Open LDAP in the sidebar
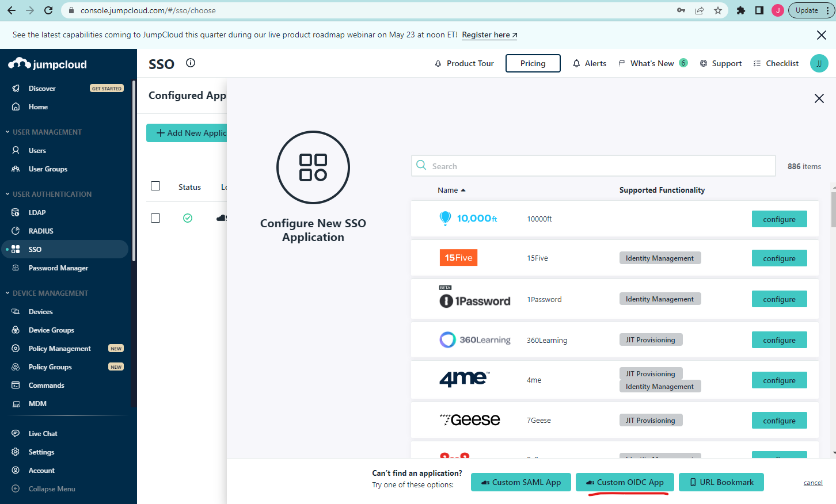836x504 pixels. tap(37, 213)
